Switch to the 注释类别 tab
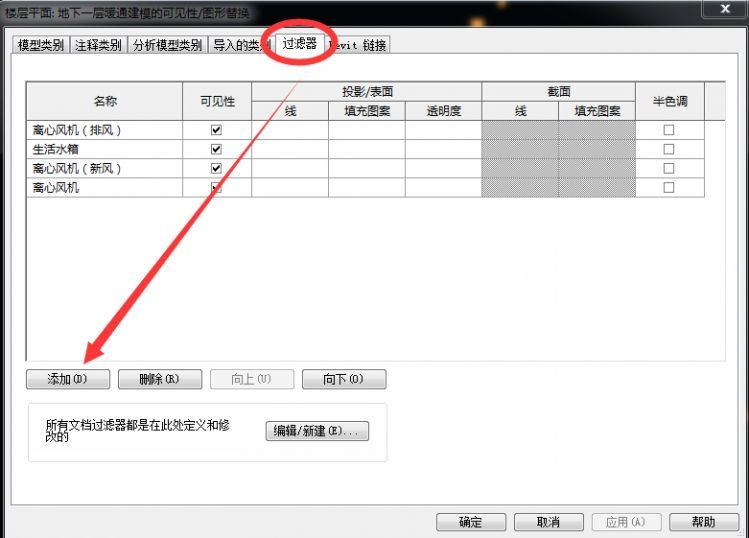 [x=98, y=45]
